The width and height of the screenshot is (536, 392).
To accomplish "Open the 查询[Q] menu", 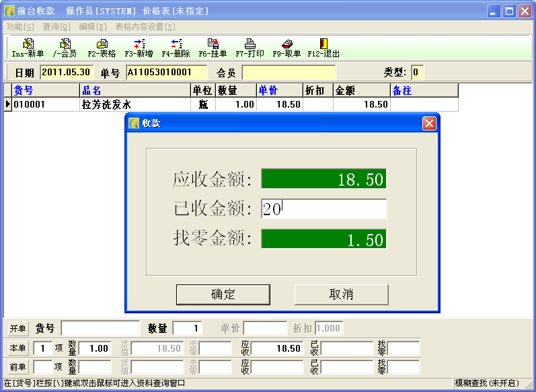I will [56, 27].
